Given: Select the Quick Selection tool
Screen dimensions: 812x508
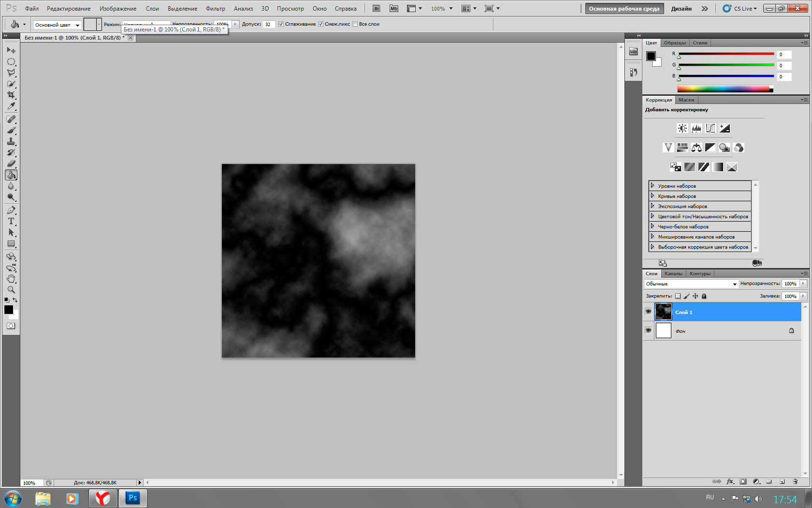Looking at the screenshot, I should (x=11, y=84).
